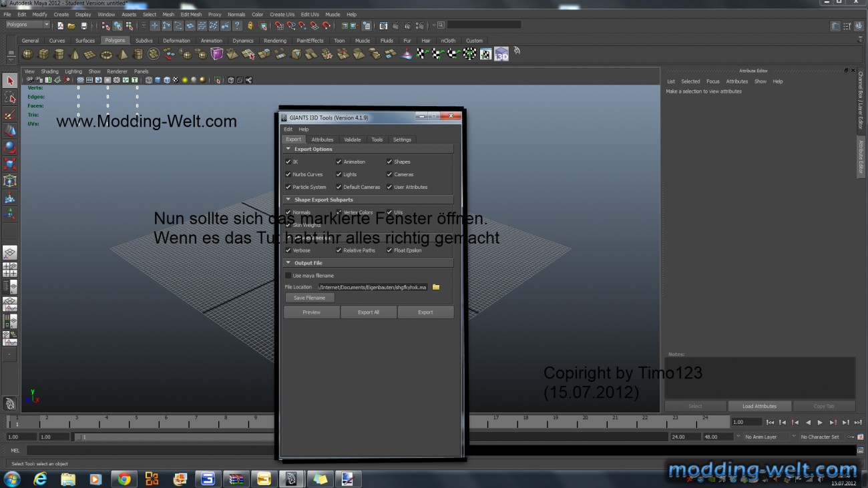
Task: Open the viewport Shading menu
Action: point(50,71)
